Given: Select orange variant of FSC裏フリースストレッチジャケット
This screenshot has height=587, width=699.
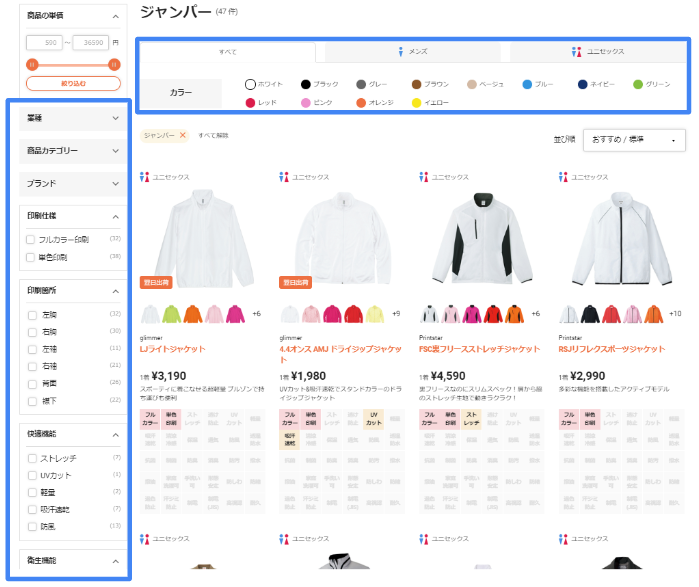Looking at the screenshot, I should click(514, 314).
